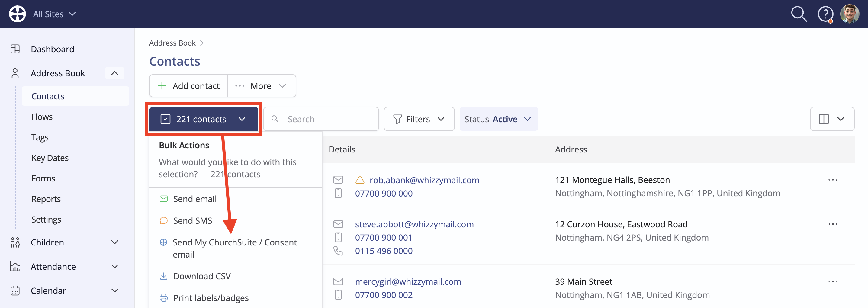The width and height of the screenshot is (868, 308).
Task: Open the More actions dropdown
Action: 262,86
